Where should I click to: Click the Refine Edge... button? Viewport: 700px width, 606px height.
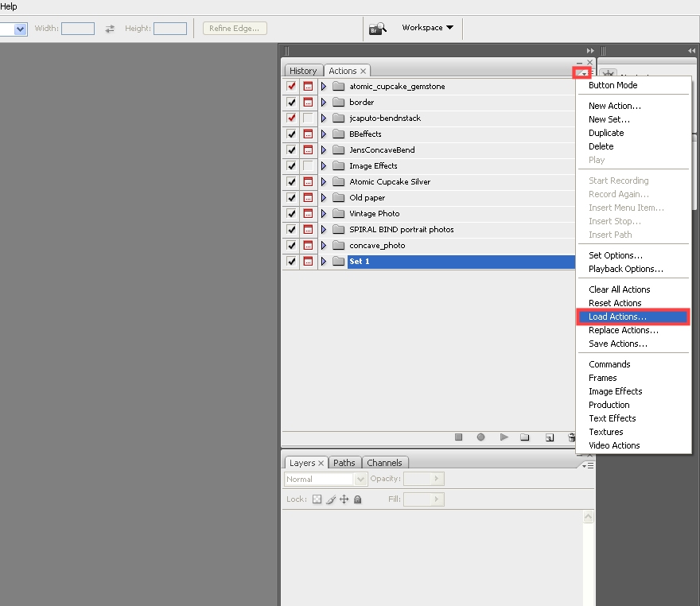[235, 28]
